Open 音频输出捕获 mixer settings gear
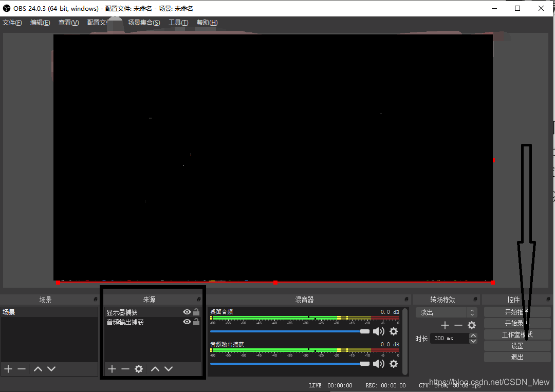Viewport: 555px width, 392px height. (x=394, y=364)
